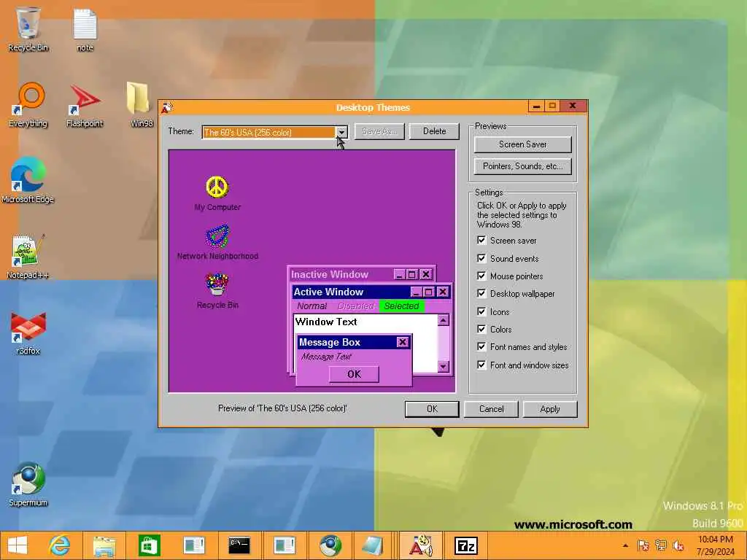
Task: Click the Theme combo box text field
Action: click(268, 133)
